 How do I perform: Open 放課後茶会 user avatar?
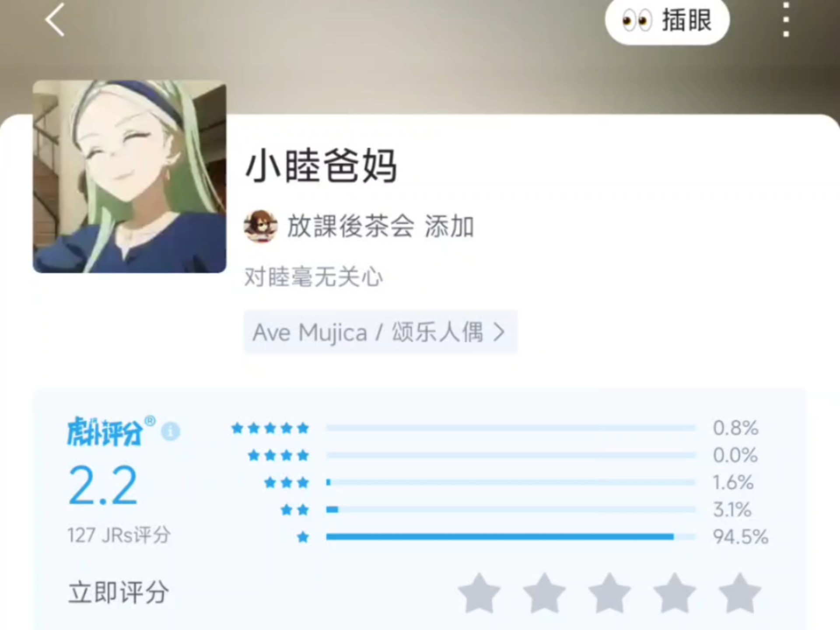[261, 226]
